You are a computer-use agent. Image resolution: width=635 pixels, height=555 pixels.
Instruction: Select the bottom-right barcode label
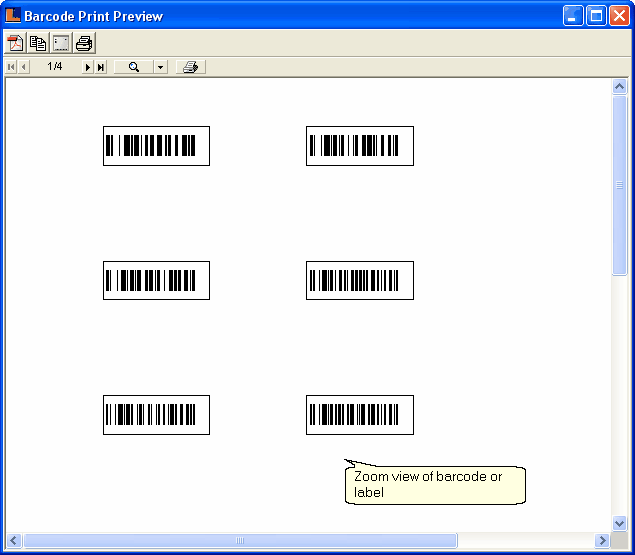(360, 415)
